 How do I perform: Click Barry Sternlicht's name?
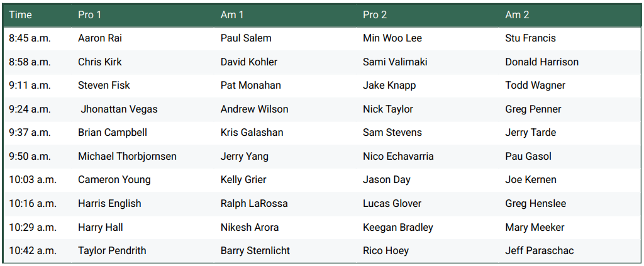[x=255, y=250]
